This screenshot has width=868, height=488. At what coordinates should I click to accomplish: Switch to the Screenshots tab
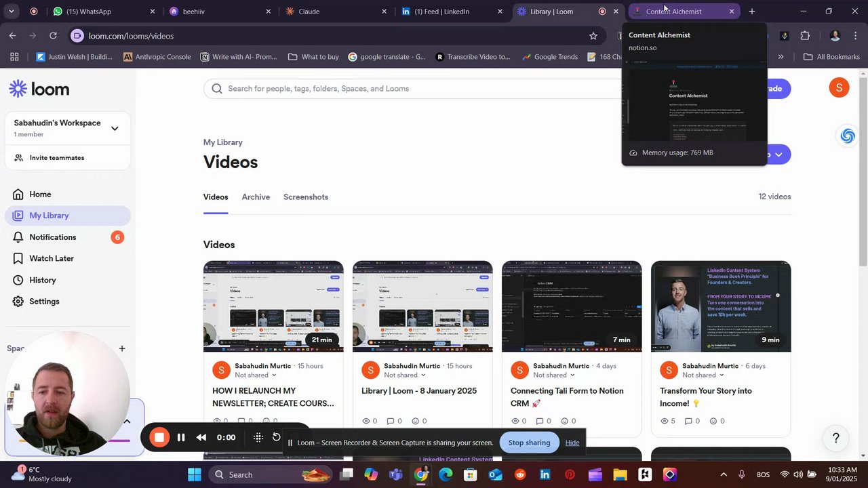[306, 197]
